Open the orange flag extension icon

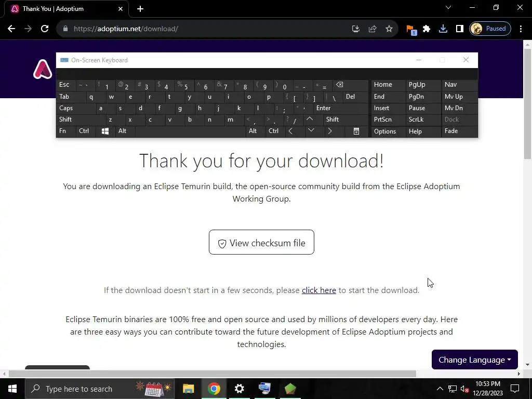point(411,30)
